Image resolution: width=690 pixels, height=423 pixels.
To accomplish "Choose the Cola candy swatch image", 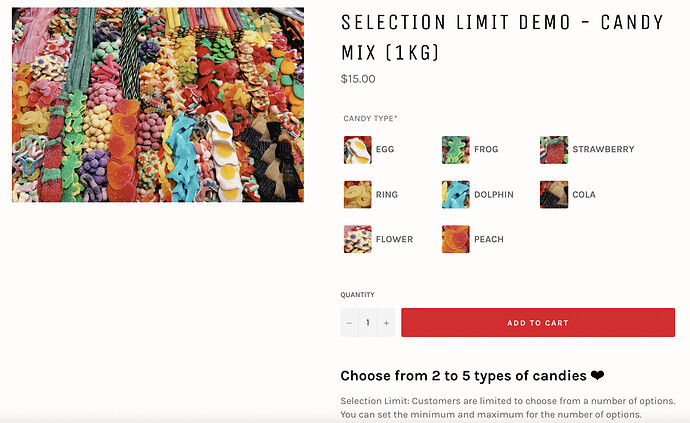I will pos(553,195).
